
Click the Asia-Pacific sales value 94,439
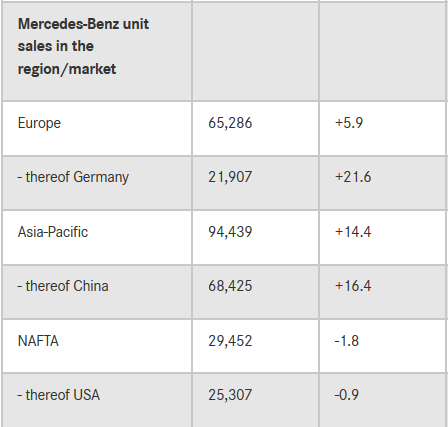coord(230,232)
